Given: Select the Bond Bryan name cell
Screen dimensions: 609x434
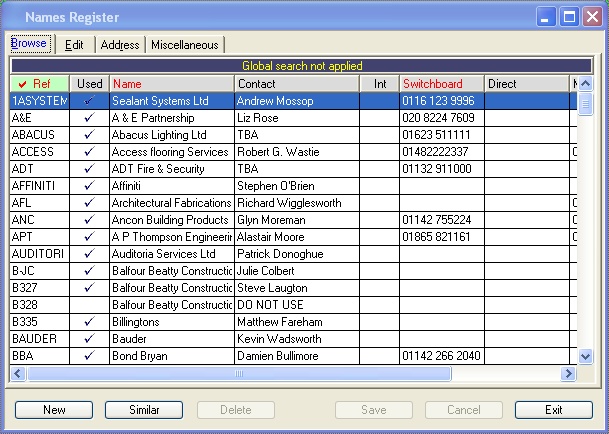Looking at the screenshot, I should tap(172, 356).
